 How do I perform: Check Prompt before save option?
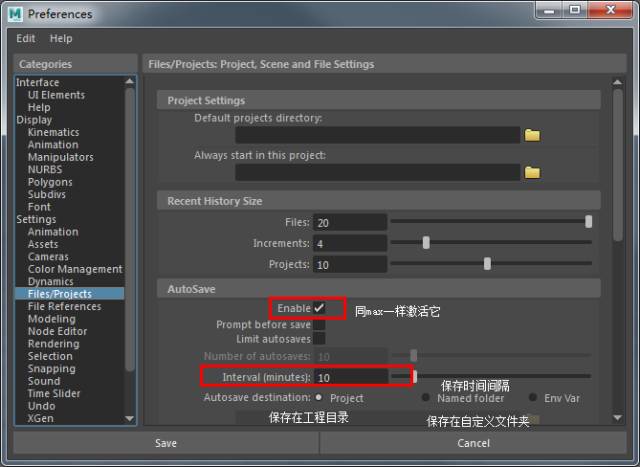319,325
